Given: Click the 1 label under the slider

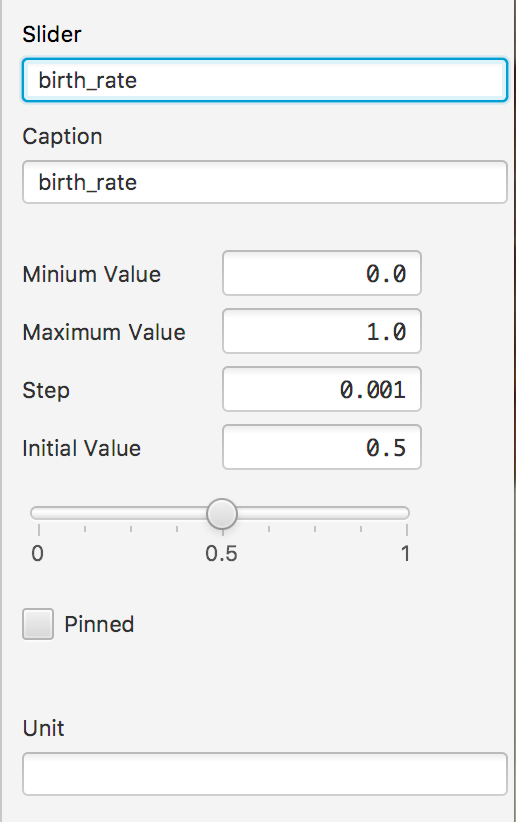Looking at the screenshot, I should [x=405, y=554].
